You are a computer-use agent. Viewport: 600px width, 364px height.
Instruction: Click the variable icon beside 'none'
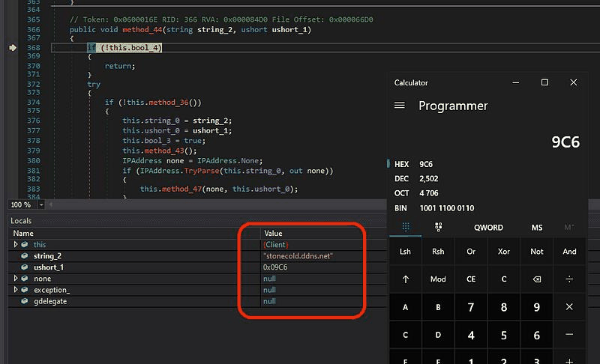[25, 279]
